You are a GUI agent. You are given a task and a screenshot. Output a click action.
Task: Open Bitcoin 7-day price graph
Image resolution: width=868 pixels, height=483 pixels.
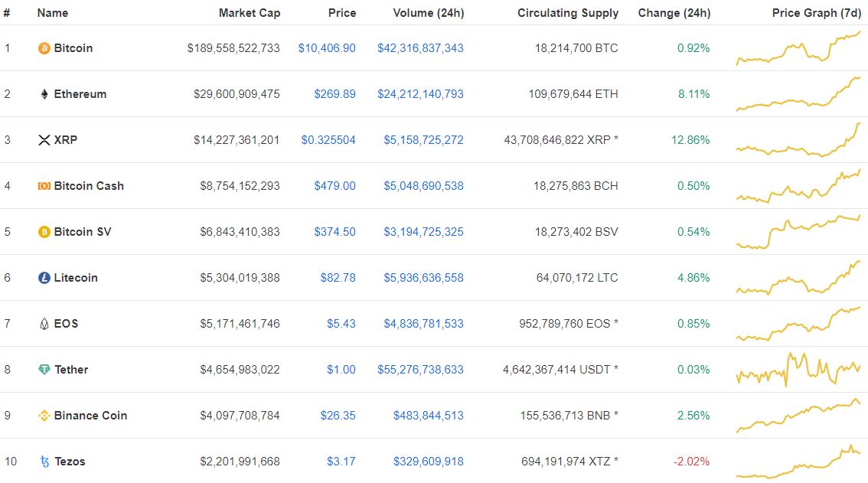(798, 48)
